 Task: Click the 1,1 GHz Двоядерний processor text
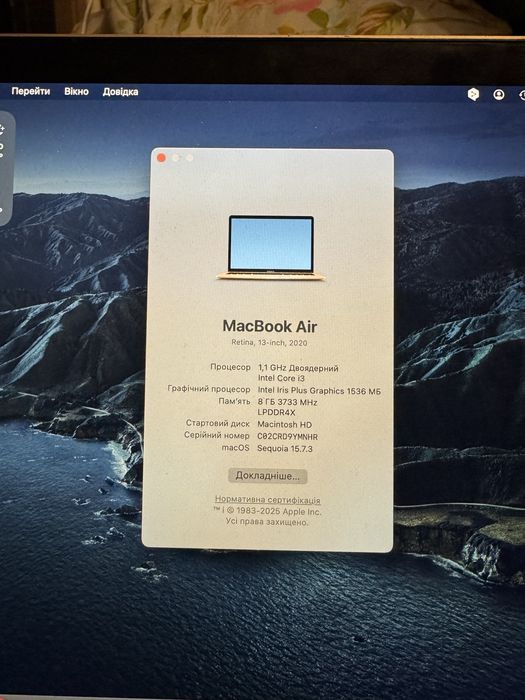(x=298, y=368)
